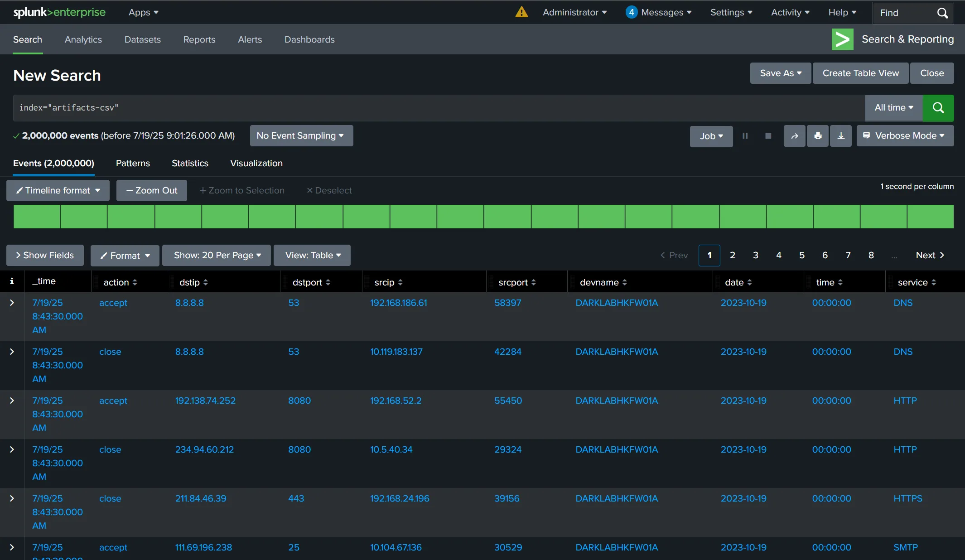Switch to the Analytics tab
This screenshot has height=560, width=965.
[83, 39]
